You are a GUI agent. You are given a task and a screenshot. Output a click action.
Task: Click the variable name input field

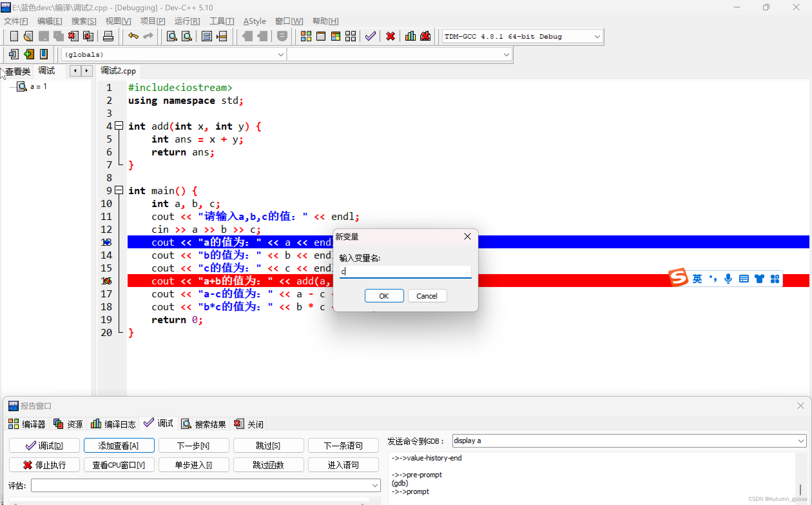[405, 272]
